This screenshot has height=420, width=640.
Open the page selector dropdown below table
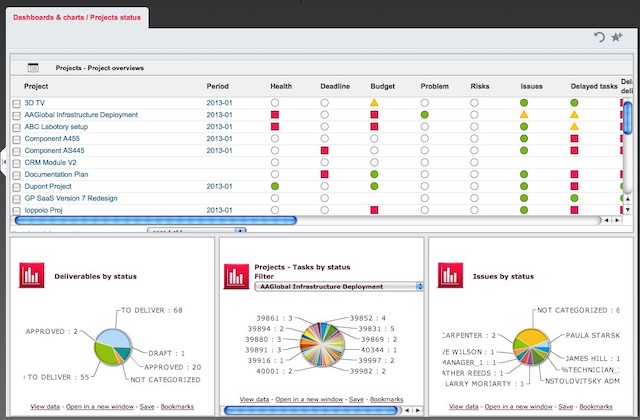pyautogui.click(x=196, y=230)
